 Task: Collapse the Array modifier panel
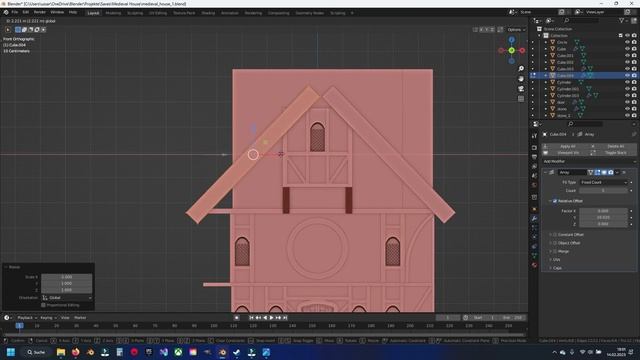(x=545, y=172)
